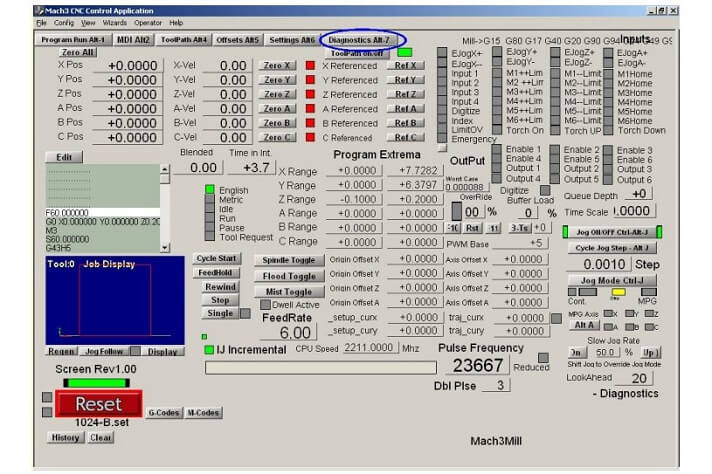712x474 pixels.
Task: Toggle Jog ON/OFF Ctrl-Alt-J
Action: coord(612,232)
